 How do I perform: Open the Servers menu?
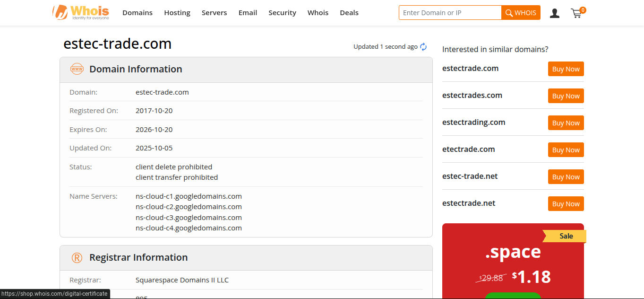coord(214,13)
